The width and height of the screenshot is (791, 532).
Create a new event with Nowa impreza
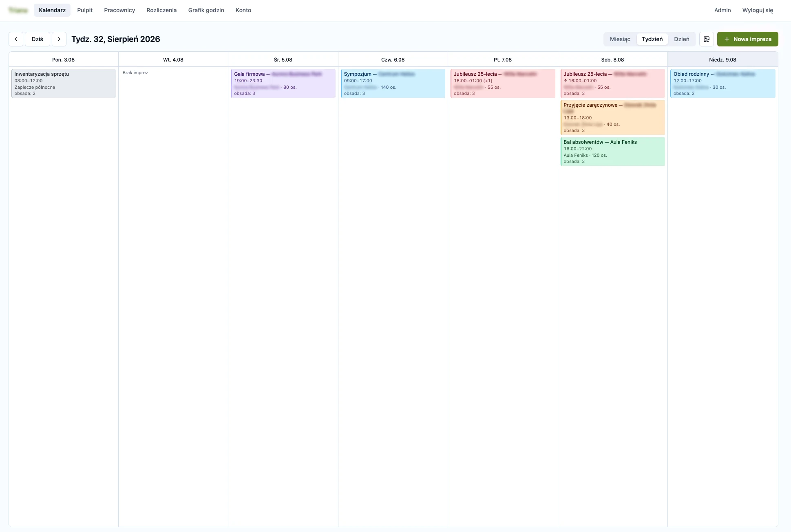[747, 39]
